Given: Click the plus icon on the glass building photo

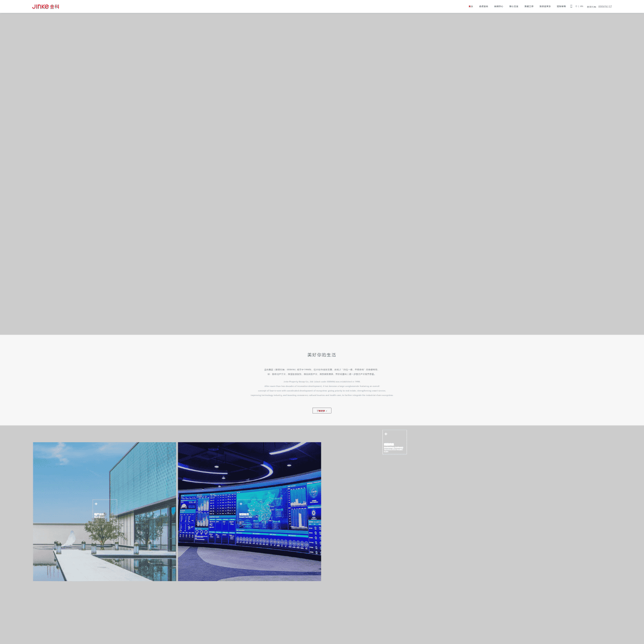Looking at the screenshot, I should (x=96, y=504).
